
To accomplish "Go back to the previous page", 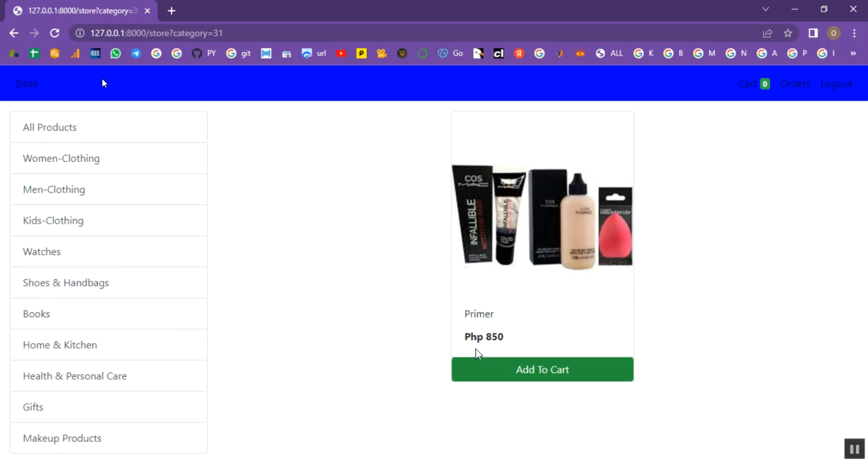I will pos(14,33).
